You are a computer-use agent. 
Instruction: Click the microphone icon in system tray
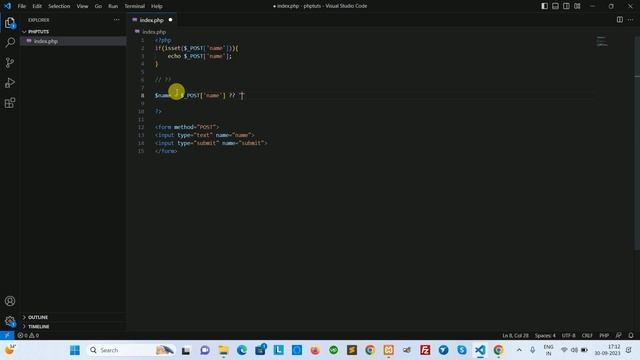coord(533,350)
